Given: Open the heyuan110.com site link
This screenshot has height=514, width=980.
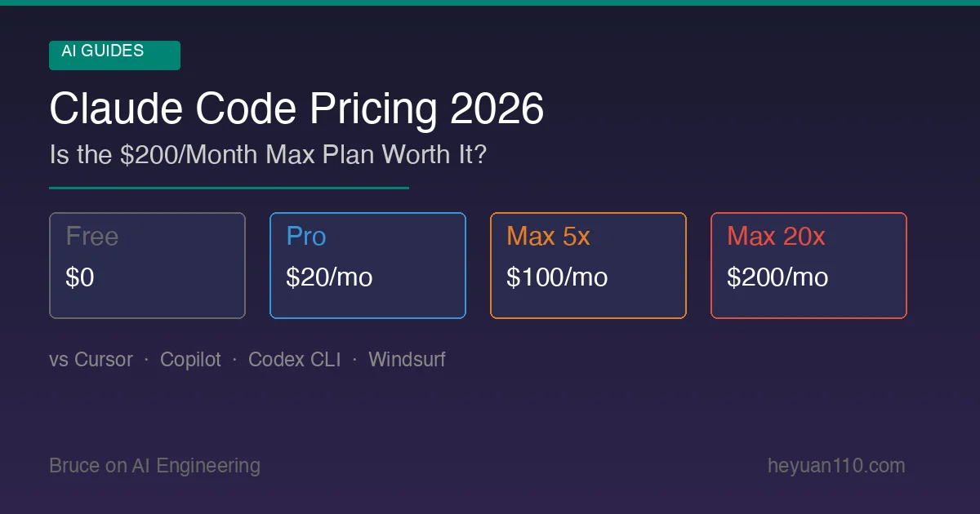Looking at the screenshot, I should click(x=836, y=466).
